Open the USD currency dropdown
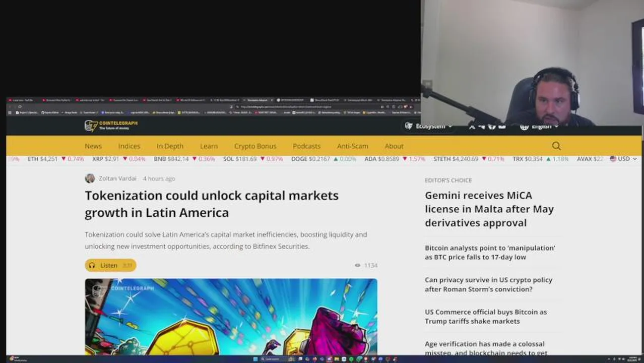644x363 pixels. (x=623, y=159)
